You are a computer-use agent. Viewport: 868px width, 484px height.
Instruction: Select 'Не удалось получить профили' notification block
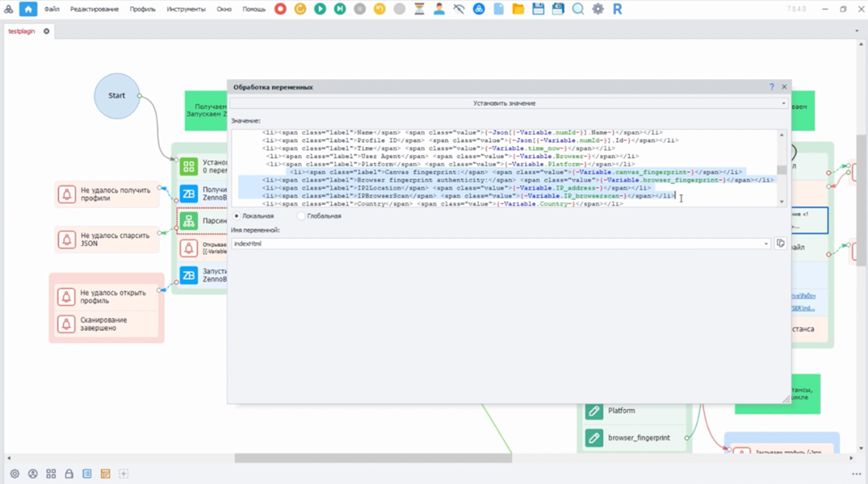pyautogui.click(x=107, y=194)
